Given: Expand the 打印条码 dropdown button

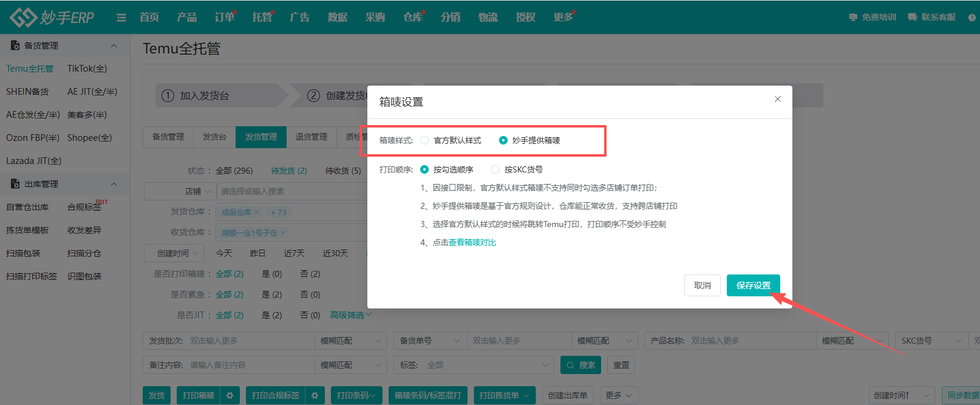Looking at the screenshot, I should tap(356, 395).
